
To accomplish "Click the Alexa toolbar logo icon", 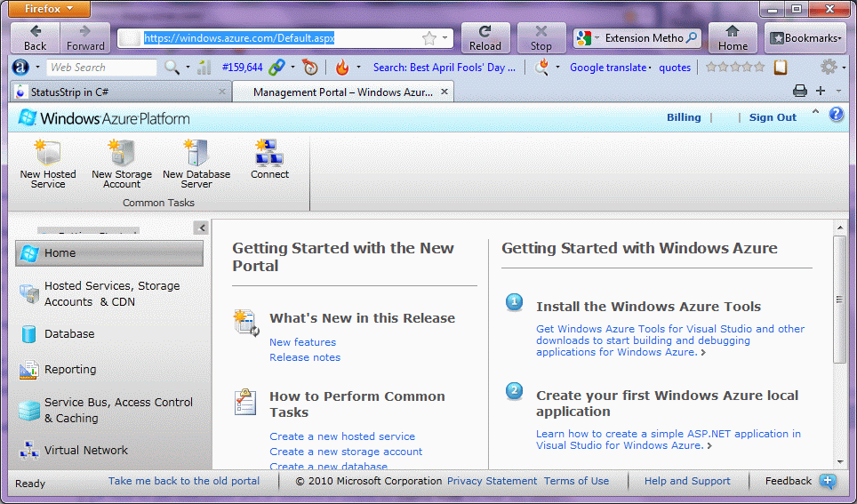I will click(20, 68).
